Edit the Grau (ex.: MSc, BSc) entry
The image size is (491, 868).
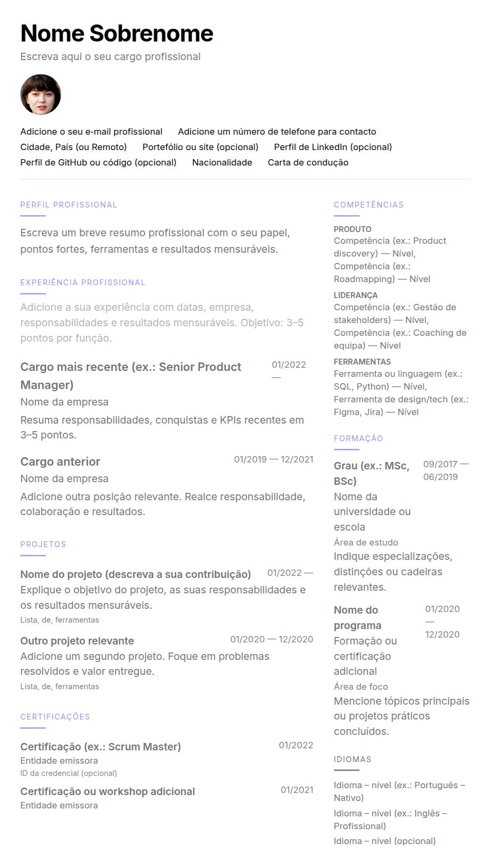(x=372, y=473)
